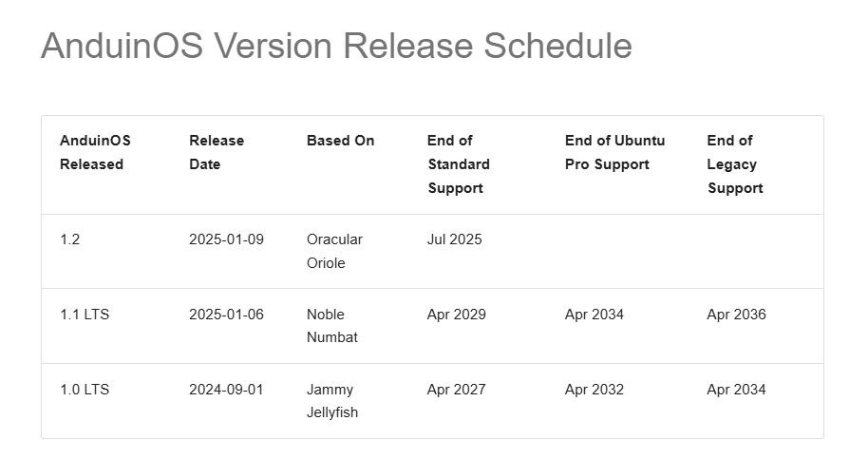
Task: Click the Release Date column header
Action: coord(217,152)
